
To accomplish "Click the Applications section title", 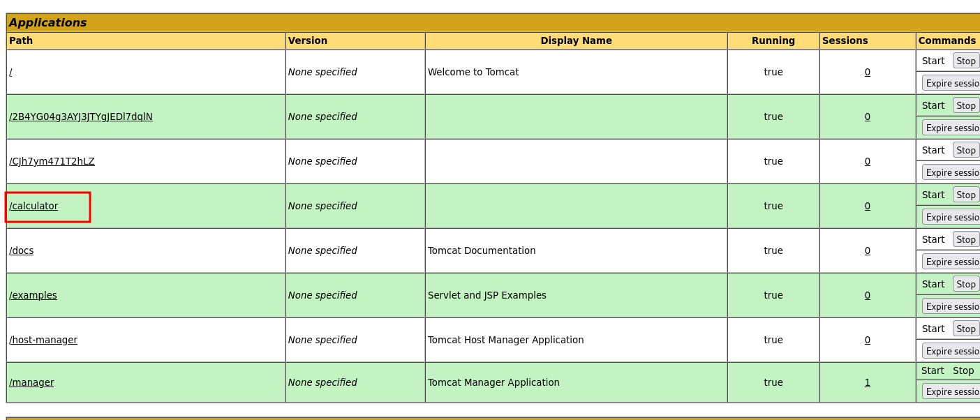I will click(x=48, y=22).
